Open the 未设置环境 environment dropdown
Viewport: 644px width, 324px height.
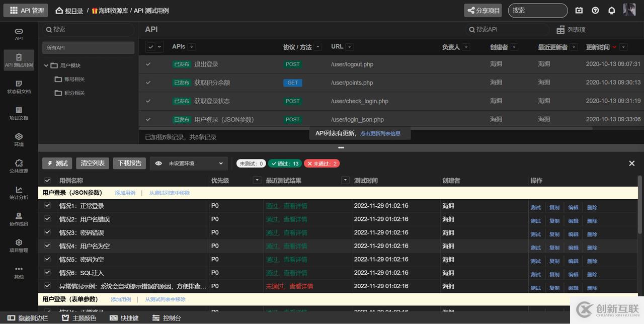(x=189, y=164)
